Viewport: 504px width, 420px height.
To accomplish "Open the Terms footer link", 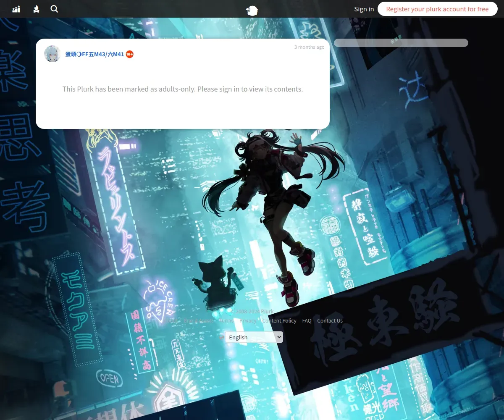I will pyautogui.click(x=226, y=320).
